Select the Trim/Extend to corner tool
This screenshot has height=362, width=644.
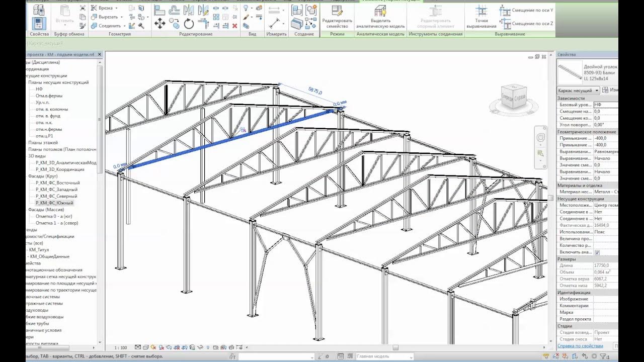[x=203, y=23]
